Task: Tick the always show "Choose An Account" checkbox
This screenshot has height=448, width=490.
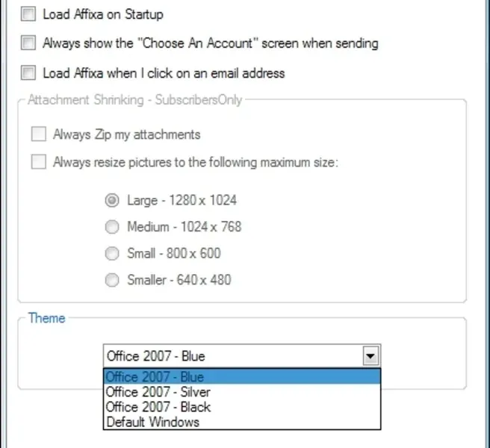Action: 28,43
